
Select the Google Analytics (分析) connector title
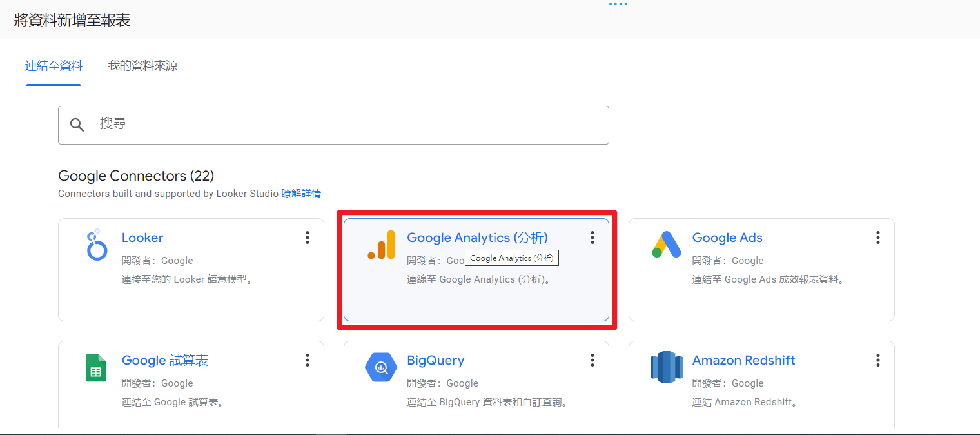(477, 238)
